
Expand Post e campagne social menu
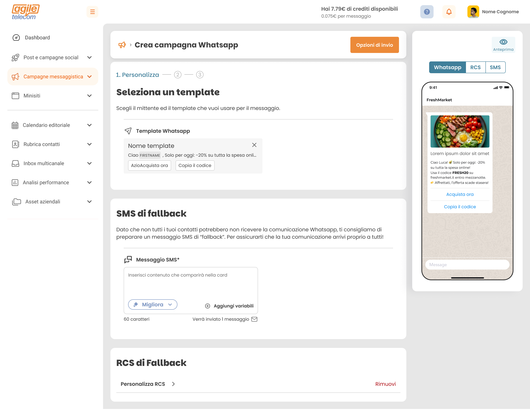coord(89,58)
